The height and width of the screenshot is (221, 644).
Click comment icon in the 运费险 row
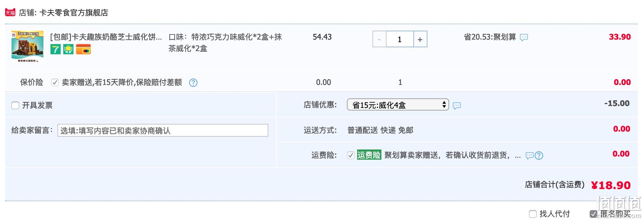pos(529,156)
